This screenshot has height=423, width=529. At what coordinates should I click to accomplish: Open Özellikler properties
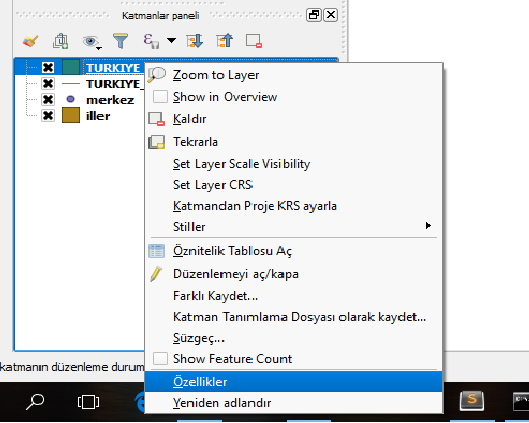point(294,382)
